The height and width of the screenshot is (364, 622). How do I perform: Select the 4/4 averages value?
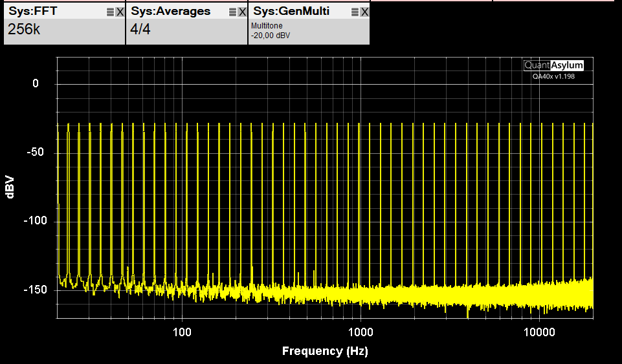pyautogui.click(x=140, y=29)
